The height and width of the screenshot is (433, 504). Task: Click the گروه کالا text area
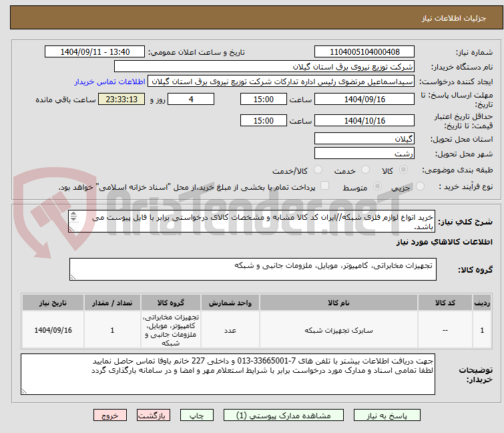tap(252, 269)
